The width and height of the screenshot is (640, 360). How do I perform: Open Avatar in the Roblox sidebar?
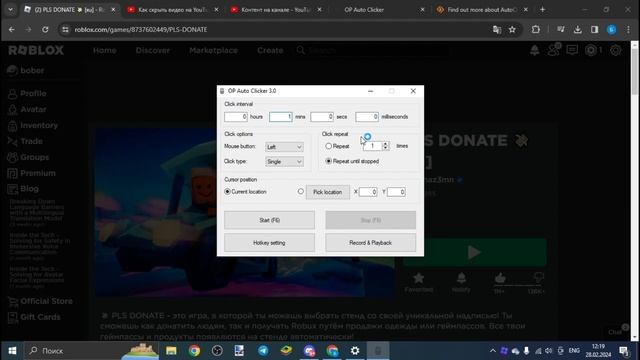coord(27,109)
